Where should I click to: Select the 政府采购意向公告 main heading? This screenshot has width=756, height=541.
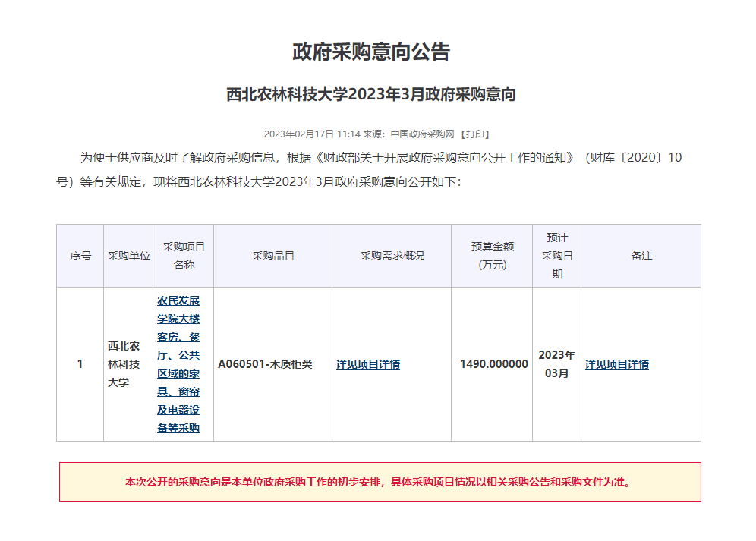coord(371,52)
